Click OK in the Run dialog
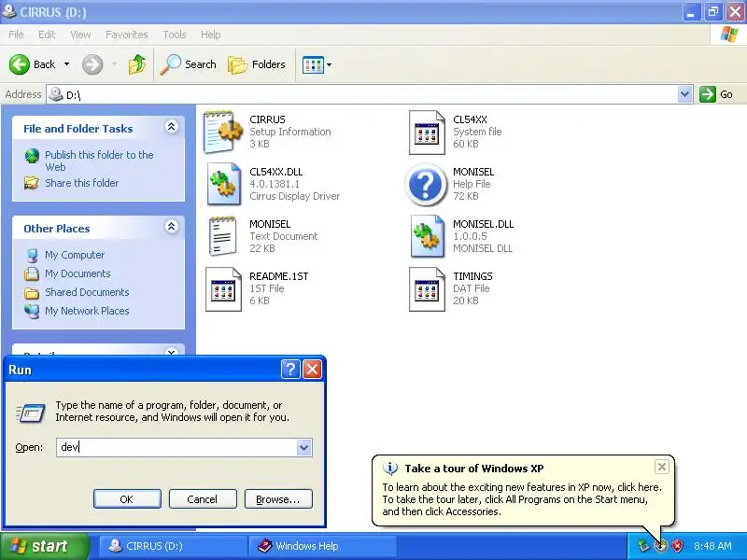Image resolution: width=747 pixels, height=560 pixels. [x=127, y=499]
